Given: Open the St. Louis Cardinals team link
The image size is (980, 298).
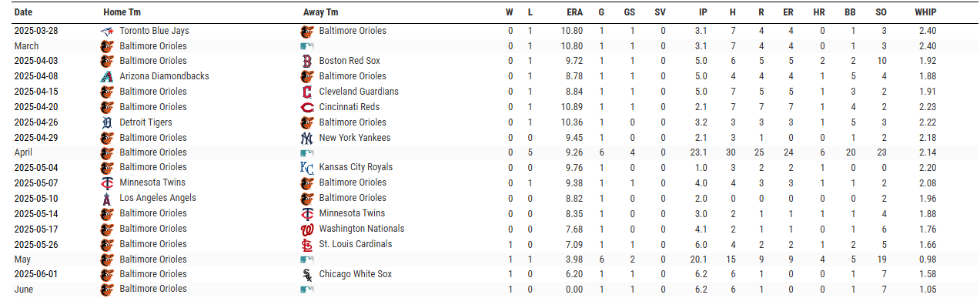Looking at the screenshot, I should click(355, 244).
